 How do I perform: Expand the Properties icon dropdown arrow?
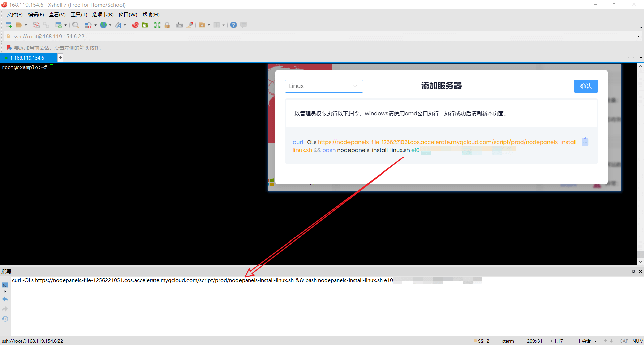(x=65, y=25)
